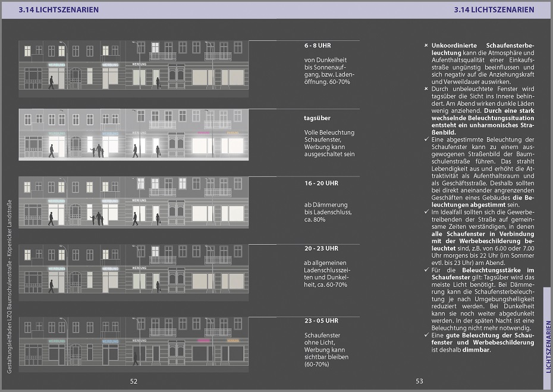The image size is (553, 392).
Task: Click the "23 - 05 UHR" caption title
Action: click(321, 321)
